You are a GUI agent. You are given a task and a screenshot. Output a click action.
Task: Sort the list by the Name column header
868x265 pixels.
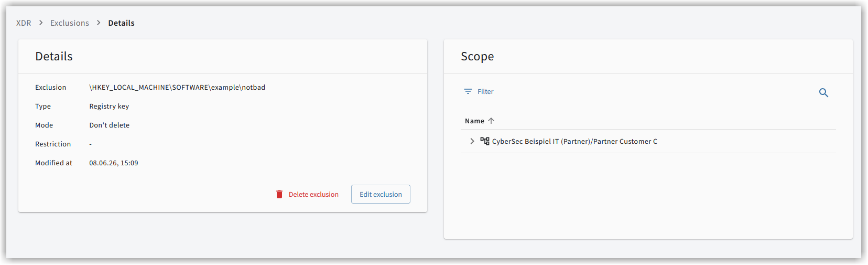coord(474,121)
